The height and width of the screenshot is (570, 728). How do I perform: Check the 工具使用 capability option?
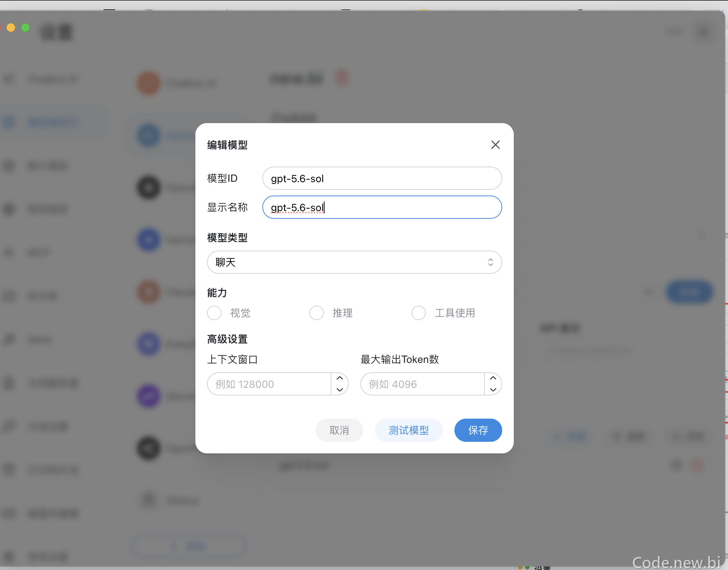[x=419, y=313]
